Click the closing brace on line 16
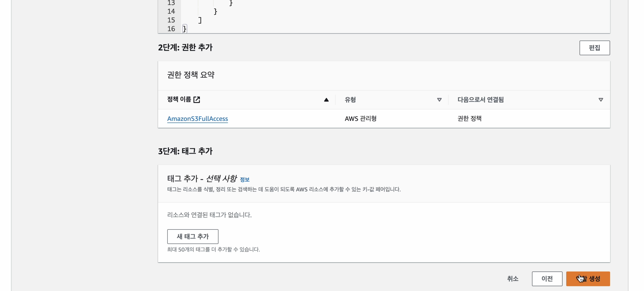Image resolution: width=644 pixels, height=291 pixels. click(x=184, y=29)
